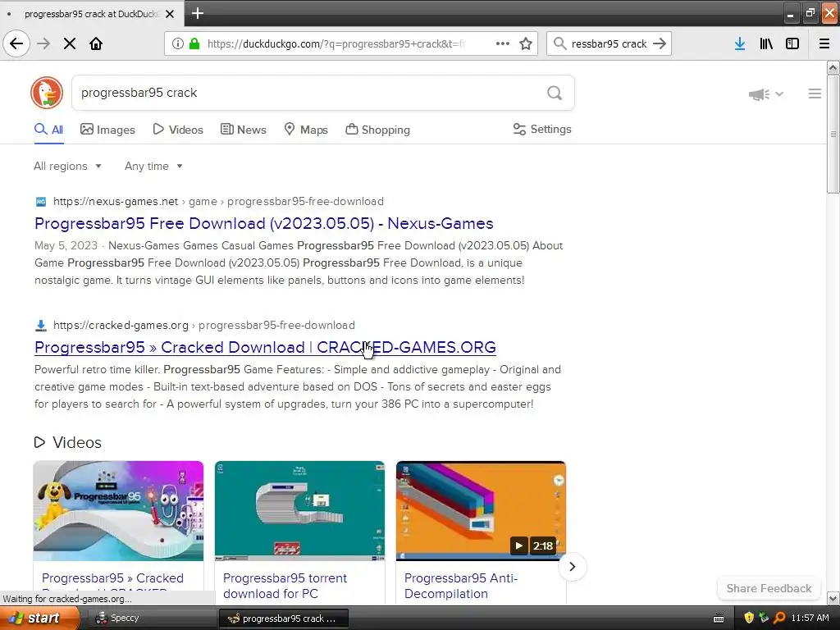Screen dimensions: 840x630
Task: Close the progressbar95 crack tab
Action: 170,14
